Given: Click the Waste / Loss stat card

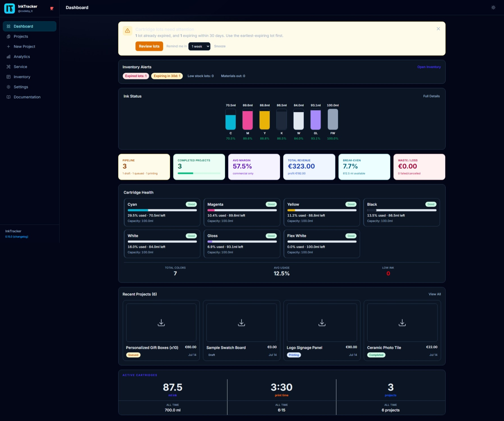Looking at the screenshot, I should pos(419,167).
